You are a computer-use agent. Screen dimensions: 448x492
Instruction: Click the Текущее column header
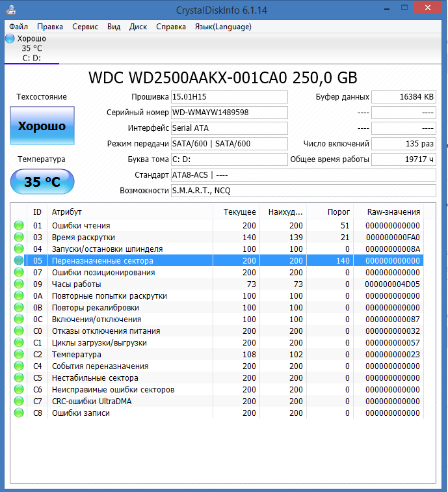(237, 212)
